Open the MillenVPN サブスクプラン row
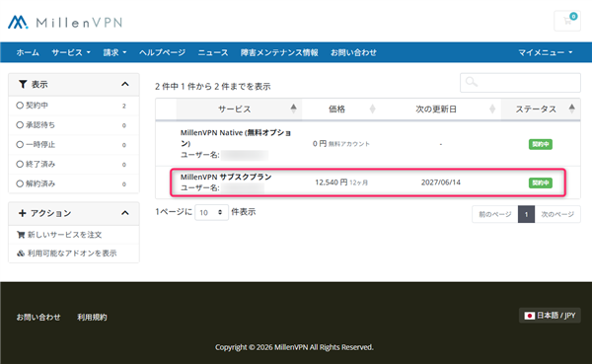The height and width of the screenshot is (364, 592). 368,182
